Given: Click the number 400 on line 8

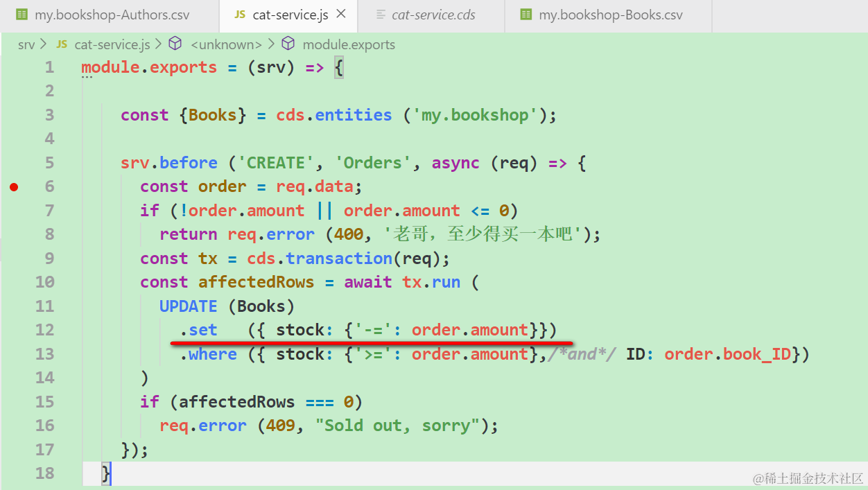Looking at the screenshot, I should 349,234.
